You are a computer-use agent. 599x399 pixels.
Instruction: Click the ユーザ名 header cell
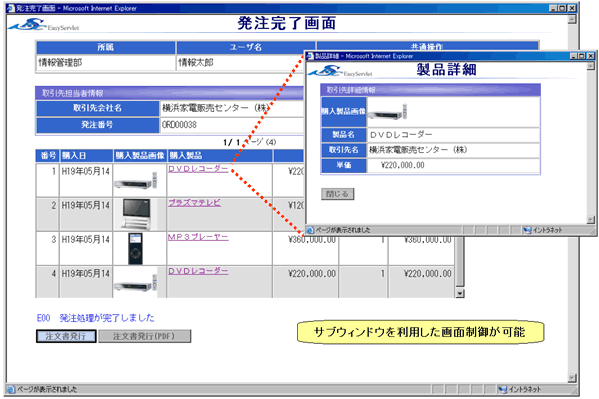tap(246, 47)
